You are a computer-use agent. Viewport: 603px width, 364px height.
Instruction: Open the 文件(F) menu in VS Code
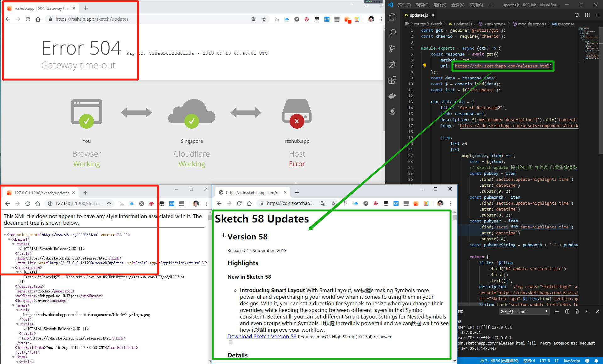click(x=404, y=5)
